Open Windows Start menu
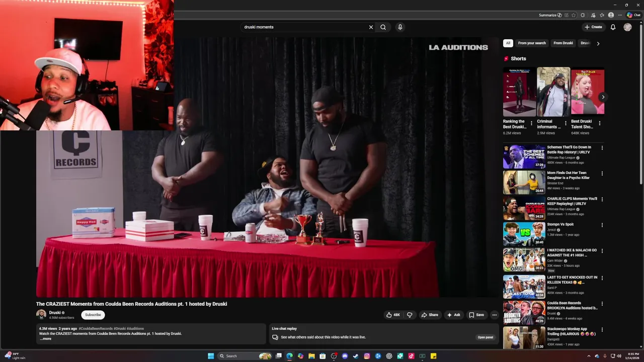 [211, 356]
